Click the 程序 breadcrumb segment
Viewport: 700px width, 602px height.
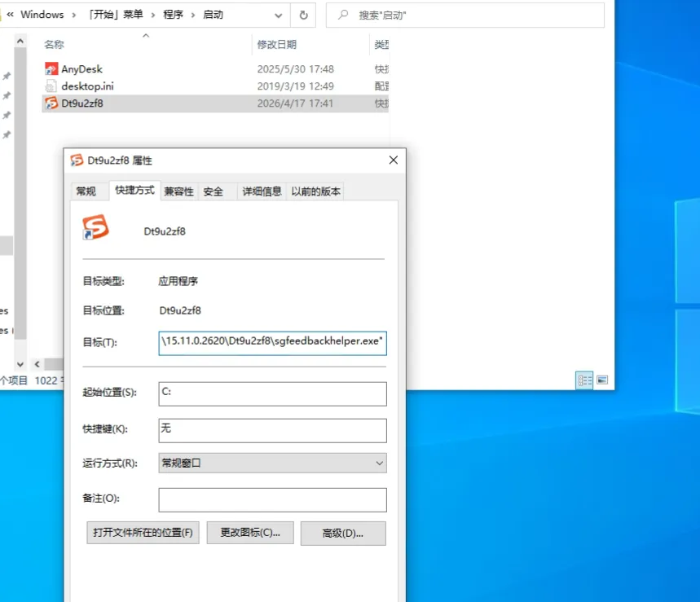tap(174, 15)
